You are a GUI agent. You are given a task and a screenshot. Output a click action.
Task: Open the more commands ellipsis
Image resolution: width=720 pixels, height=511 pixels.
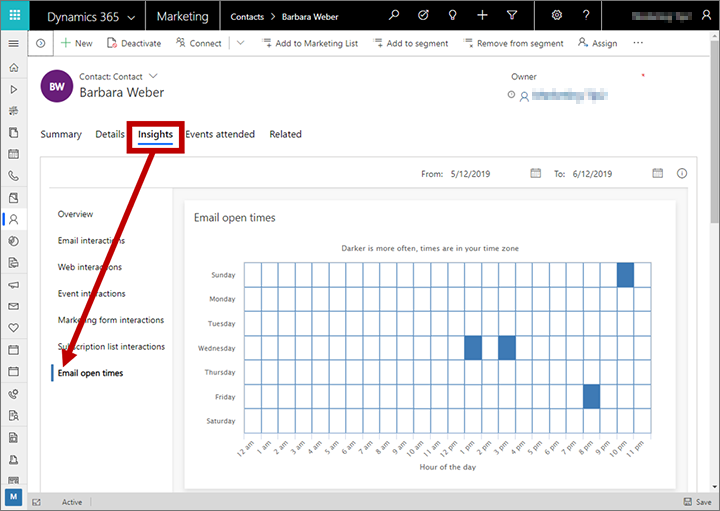pyautogui.click(x=638, y=43)
